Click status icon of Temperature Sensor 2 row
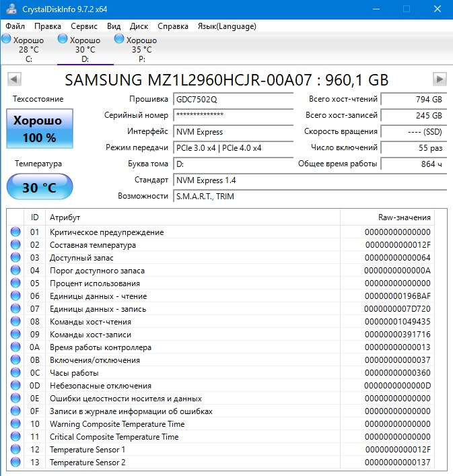This screenshot has height=476, width=453. click(15, 462)
